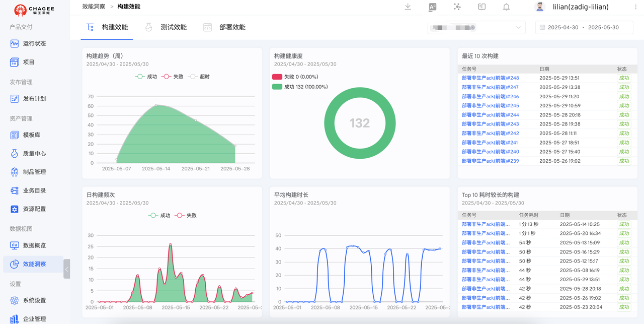
Task: Click the download icon in top bar
Action: [x=408, y=7]
